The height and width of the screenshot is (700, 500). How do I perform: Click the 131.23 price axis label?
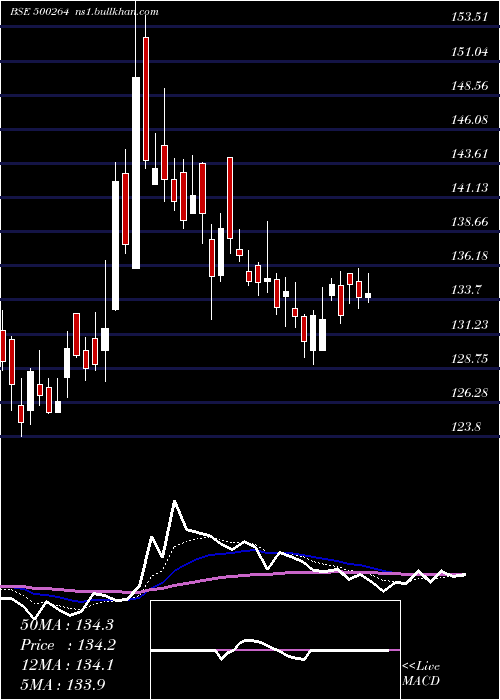click(471, 324)
